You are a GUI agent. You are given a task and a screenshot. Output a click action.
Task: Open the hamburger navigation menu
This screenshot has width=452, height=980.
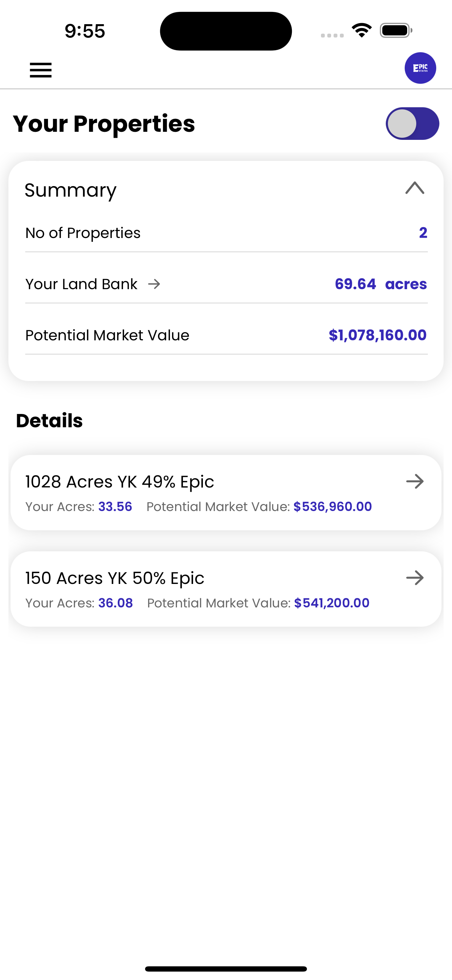coord(41,70)
